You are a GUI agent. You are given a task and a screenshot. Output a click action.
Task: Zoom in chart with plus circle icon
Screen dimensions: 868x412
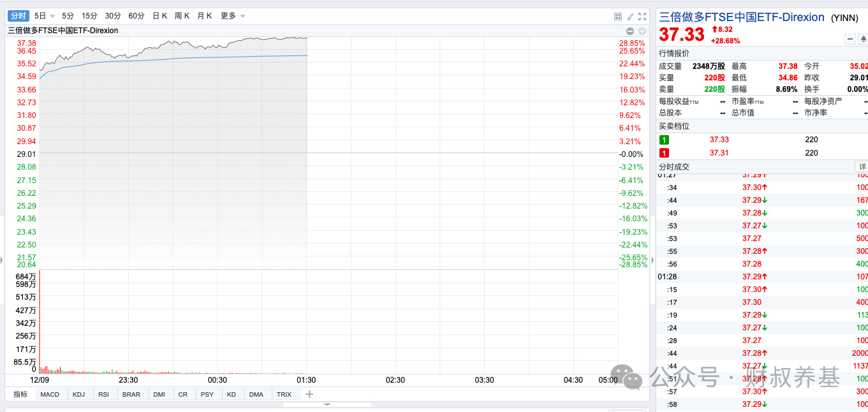642,31
